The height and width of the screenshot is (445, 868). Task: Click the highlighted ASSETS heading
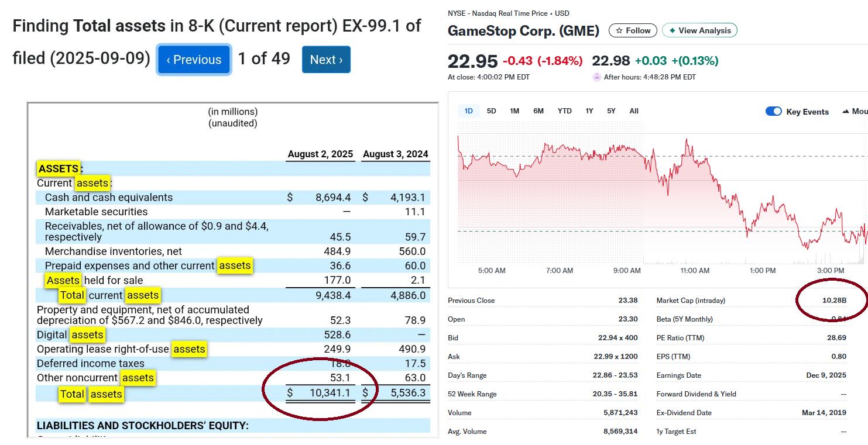click(59, 169)
